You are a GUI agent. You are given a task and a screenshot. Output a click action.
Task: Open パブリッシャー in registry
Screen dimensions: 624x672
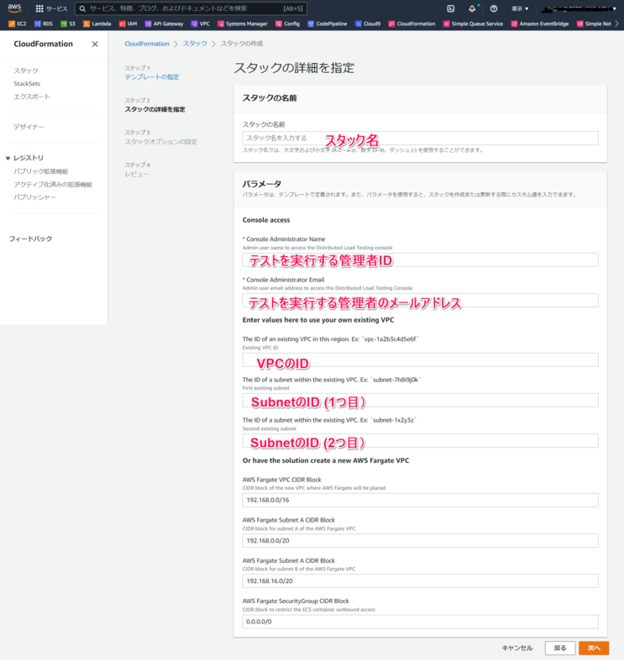(x=34, y=197)
